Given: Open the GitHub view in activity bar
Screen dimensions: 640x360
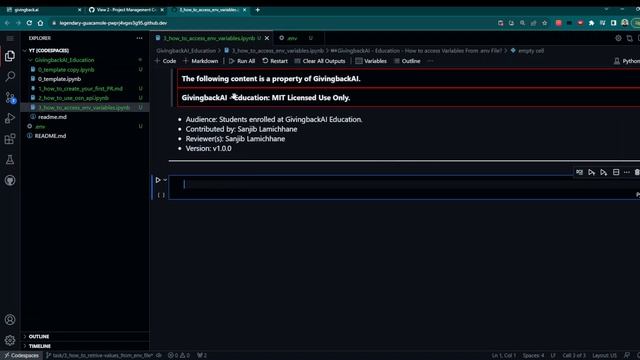Looking at the screenshot, I should [10, 180].
